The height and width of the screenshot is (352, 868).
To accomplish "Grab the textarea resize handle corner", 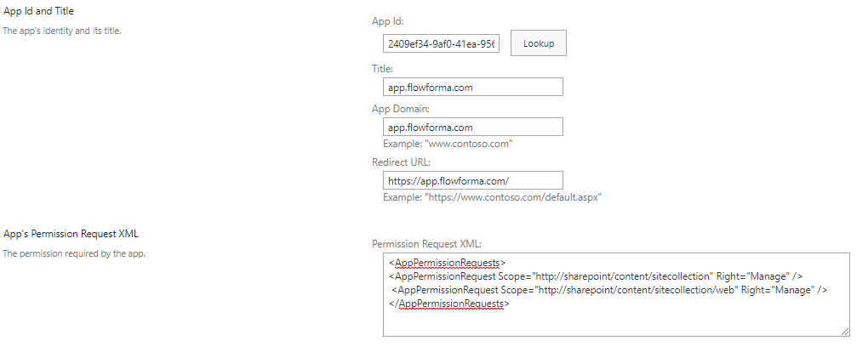I will tap(845, 332).
